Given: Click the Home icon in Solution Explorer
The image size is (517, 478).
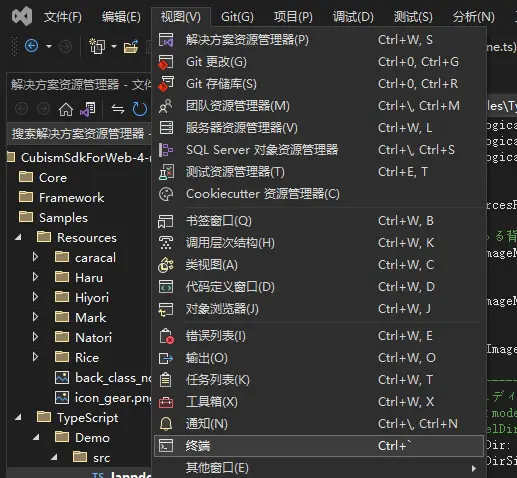Looking at the screenshot, I should 66,109.
